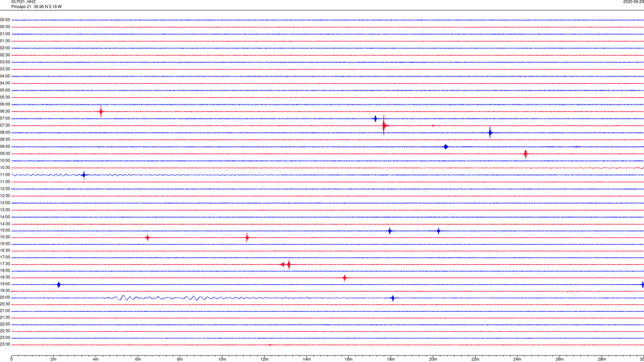Click the 15:00 blue spike near 20m
The height and width of the screenshot is (362, 644).
coord(438,231)
